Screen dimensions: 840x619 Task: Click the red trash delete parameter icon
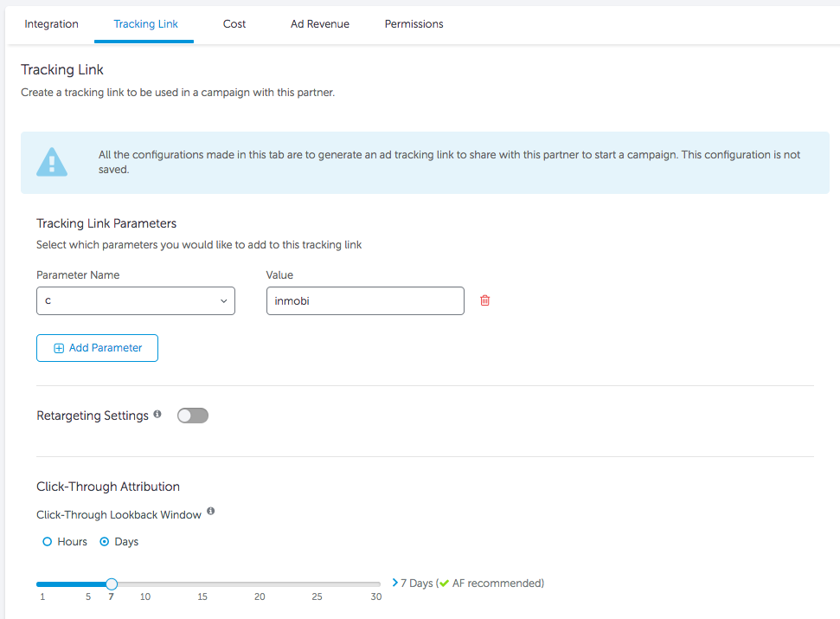pos(484,300)
